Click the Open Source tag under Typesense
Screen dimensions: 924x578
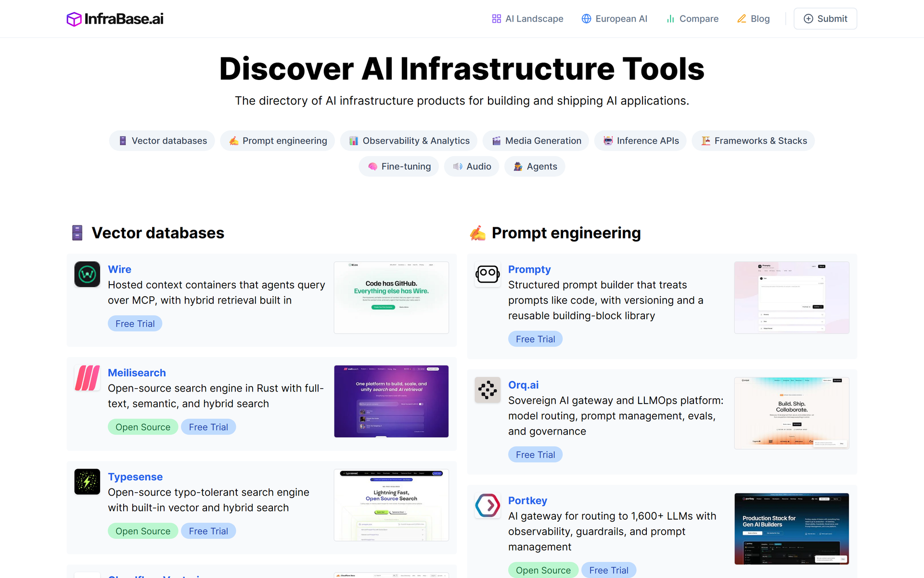pos(143,531)
